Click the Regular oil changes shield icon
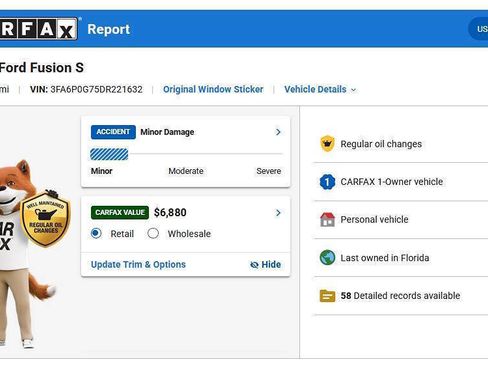Viewport: 488px width, 366px height. click(x=327, y=144)
